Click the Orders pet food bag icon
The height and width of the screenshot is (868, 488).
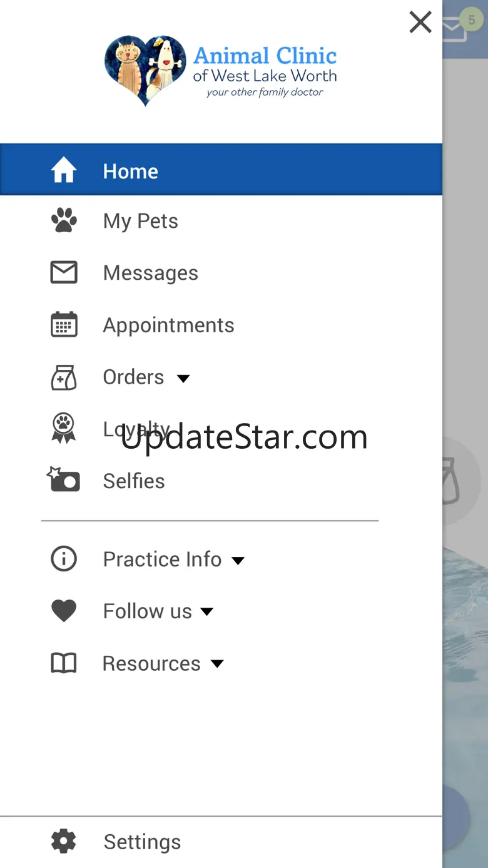click(64, 377)
